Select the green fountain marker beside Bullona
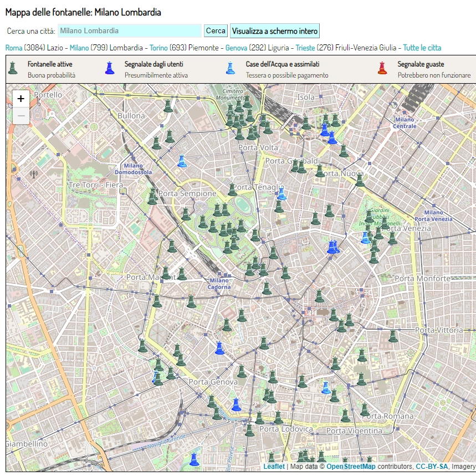This screenshot has width=476, height=476. pos(168,106)
